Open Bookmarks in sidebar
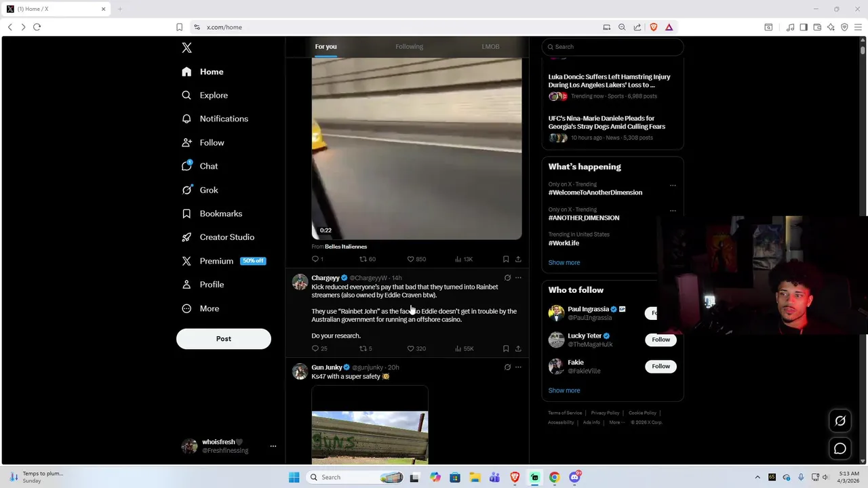This screenshot has height=488, width=868. [x=212, y=213]
